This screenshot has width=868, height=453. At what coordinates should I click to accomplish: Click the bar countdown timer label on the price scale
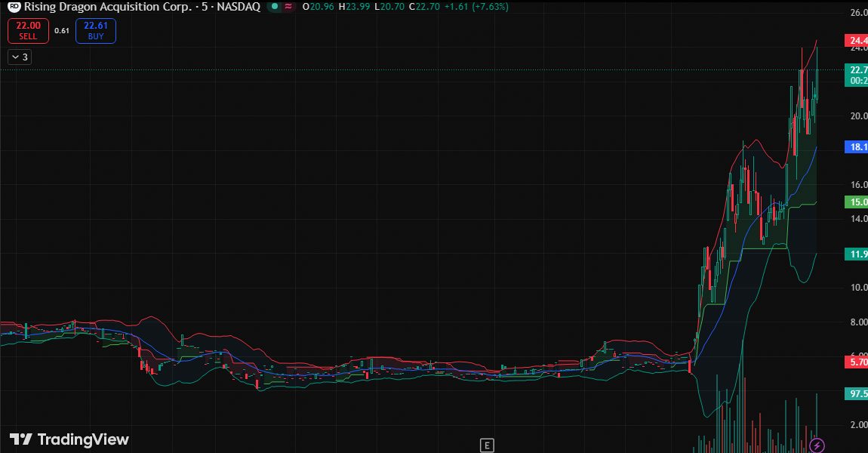pyautogui.click(x=857, y=80)
